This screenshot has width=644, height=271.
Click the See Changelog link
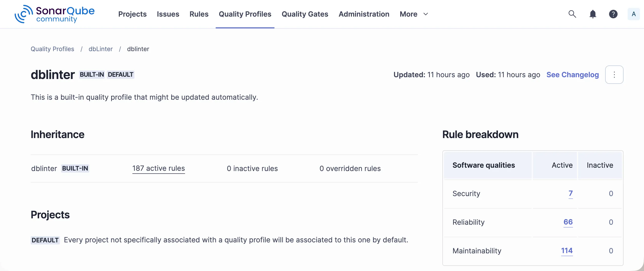(x=572, y=75)
